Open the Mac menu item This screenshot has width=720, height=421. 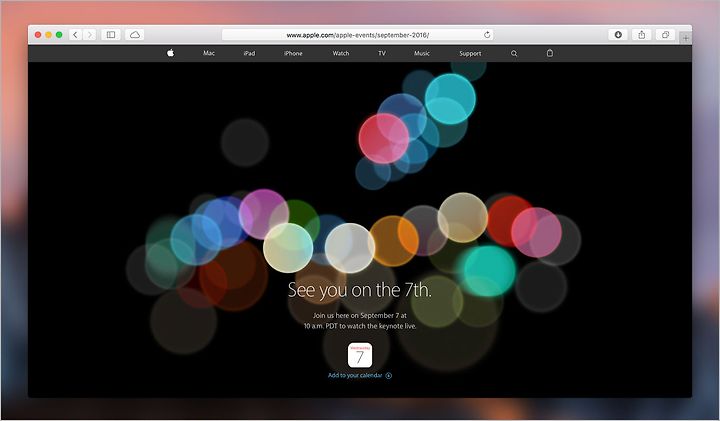point(209,53)
